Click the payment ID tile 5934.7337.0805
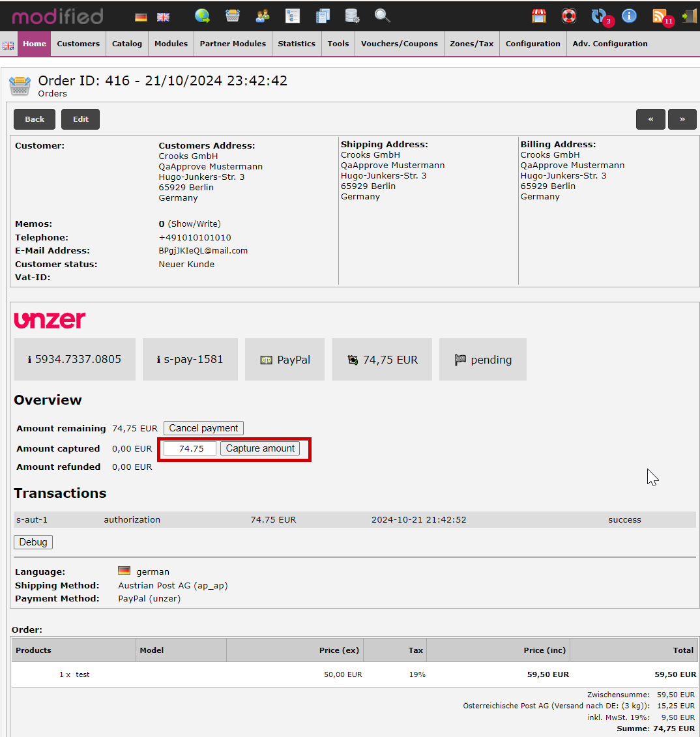This screenshot has width=700, height=737. pyautogui.click(x=74, y=359)
